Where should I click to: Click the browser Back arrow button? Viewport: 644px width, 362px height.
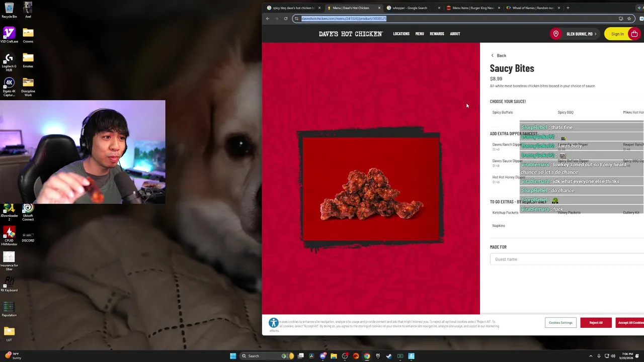pos(268,19)
